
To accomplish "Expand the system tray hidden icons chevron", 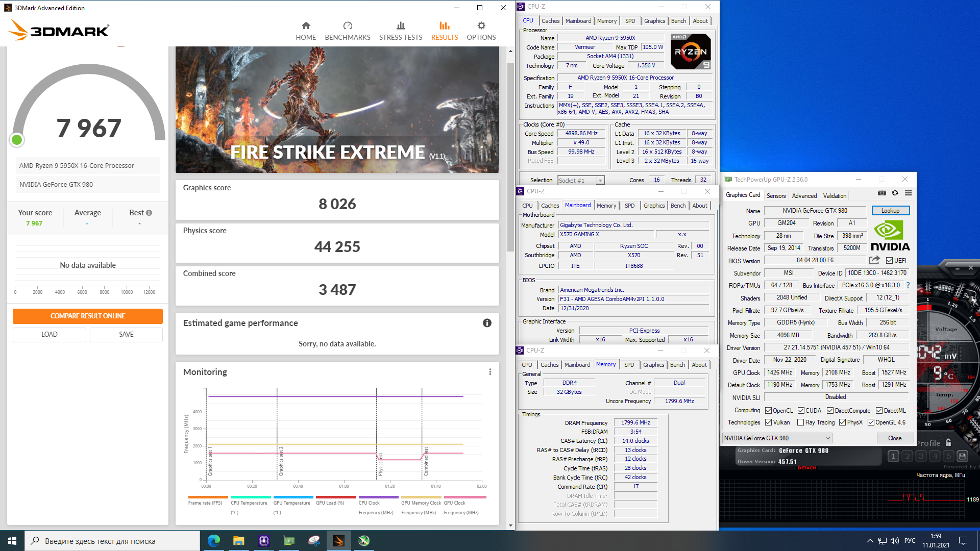I will click(x=870, y=541).
